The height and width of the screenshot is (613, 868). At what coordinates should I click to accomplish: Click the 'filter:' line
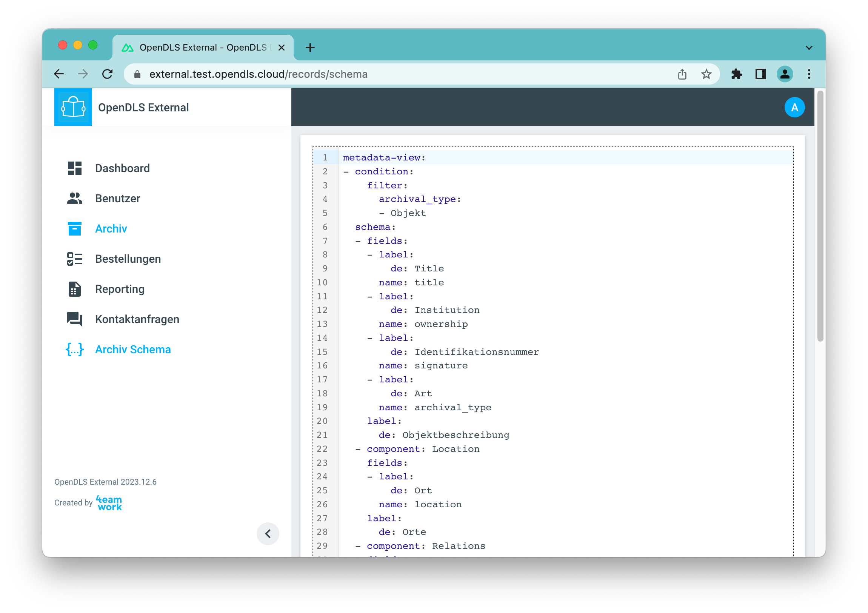[387, 186]
